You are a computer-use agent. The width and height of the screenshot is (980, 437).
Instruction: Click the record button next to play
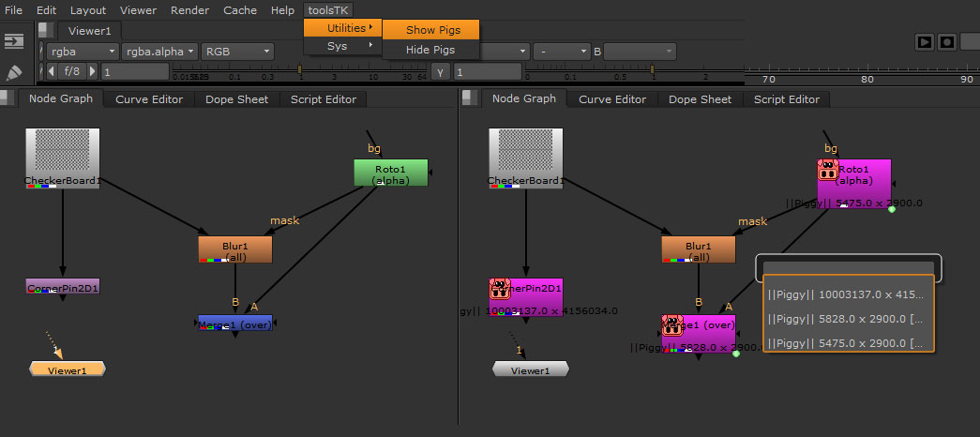point(947,42)
